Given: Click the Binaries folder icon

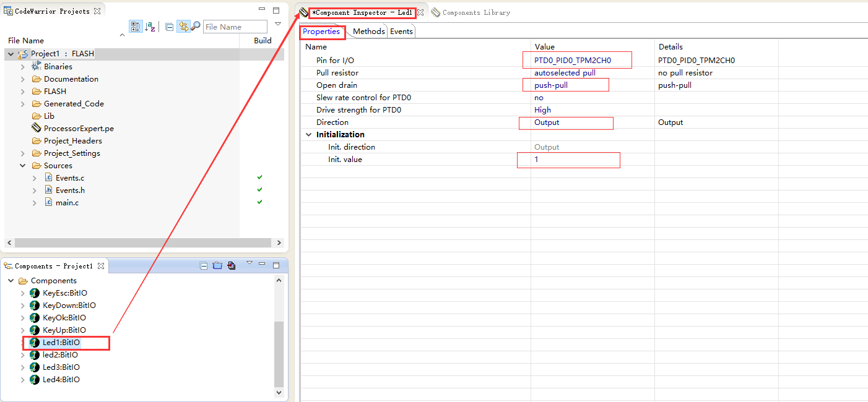Looking at the screenshot, I should tap(36, 66).
